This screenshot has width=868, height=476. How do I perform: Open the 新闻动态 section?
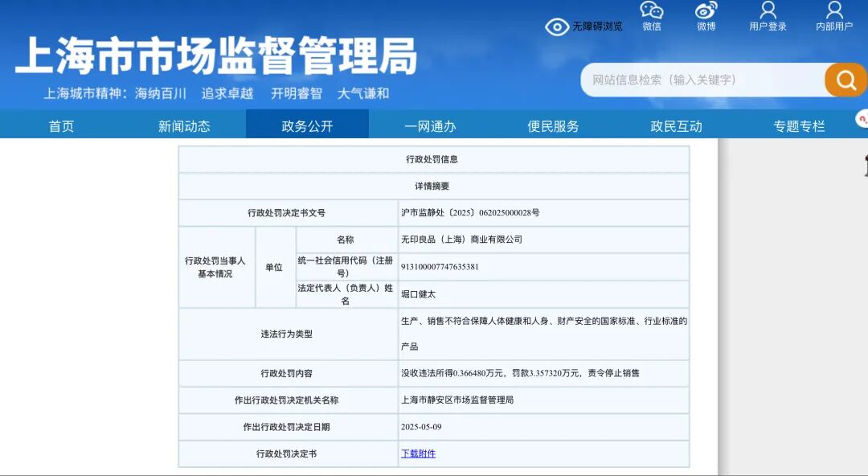[185, 125]
